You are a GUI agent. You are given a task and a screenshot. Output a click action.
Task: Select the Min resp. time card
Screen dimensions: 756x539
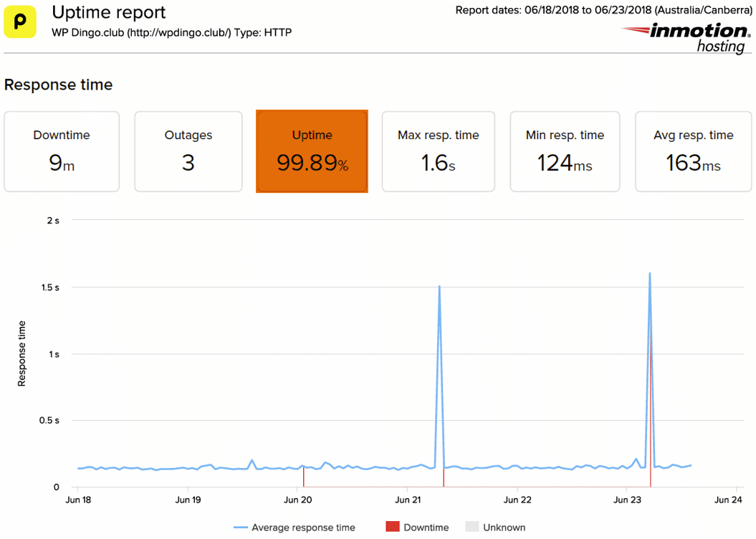(565, 151)
